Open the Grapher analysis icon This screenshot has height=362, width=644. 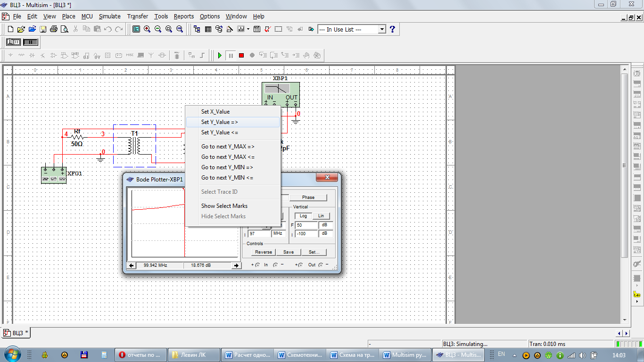pyautogui.click(x=241, y=29)
